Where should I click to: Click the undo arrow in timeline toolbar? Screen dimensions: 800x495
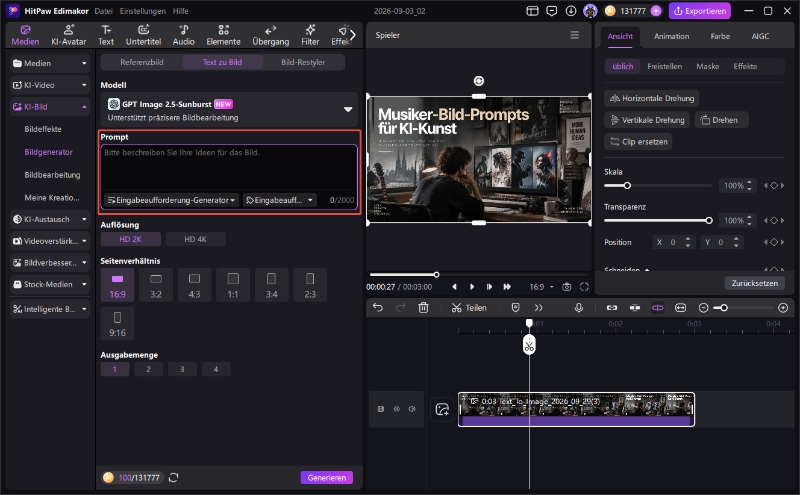point(378,308)
